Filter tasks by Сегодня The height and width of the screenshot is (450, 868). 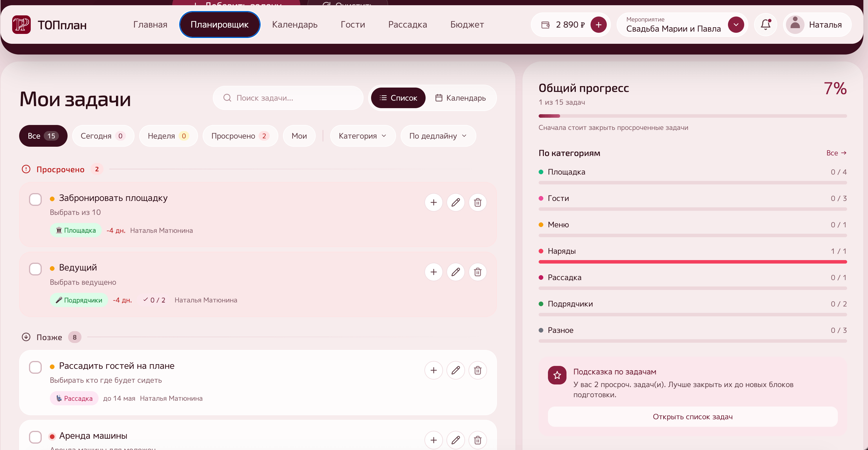point(103,136)
